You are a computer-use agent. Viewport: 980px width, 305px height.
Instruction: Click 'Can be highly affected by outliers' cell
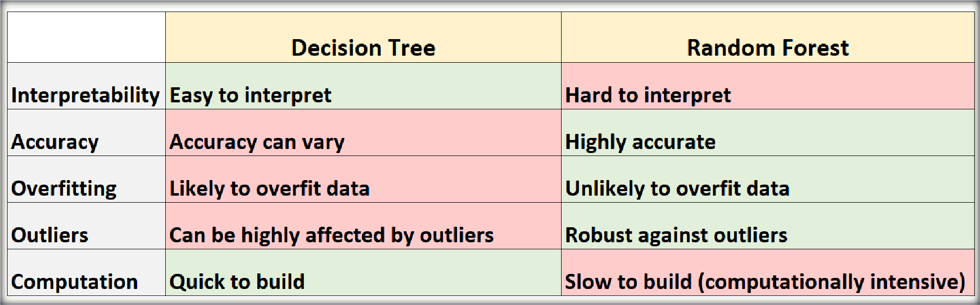[363, 226]
